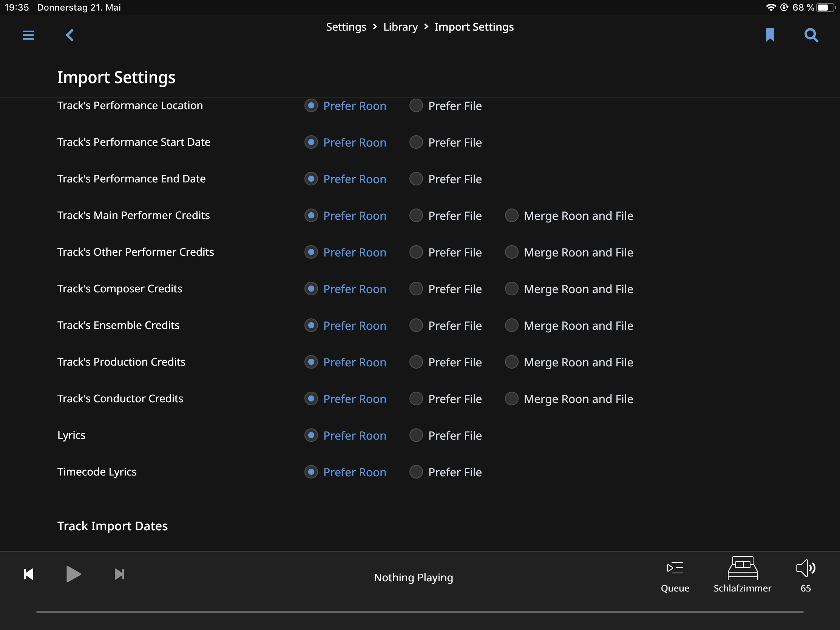Click the Track Import Dates heading
The height and width of the screenshot is (630, 840).
tap(113, 526)
